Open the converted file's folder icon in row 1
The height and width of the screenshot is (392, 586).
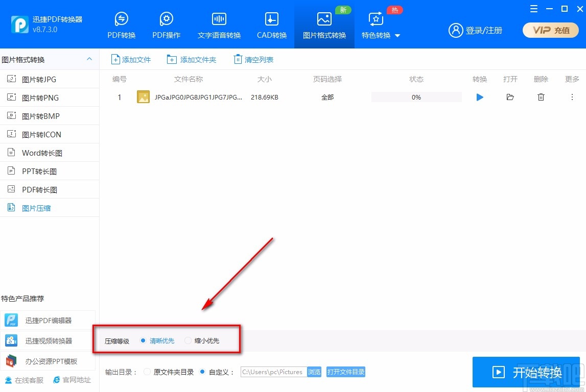tap(510, 97)
